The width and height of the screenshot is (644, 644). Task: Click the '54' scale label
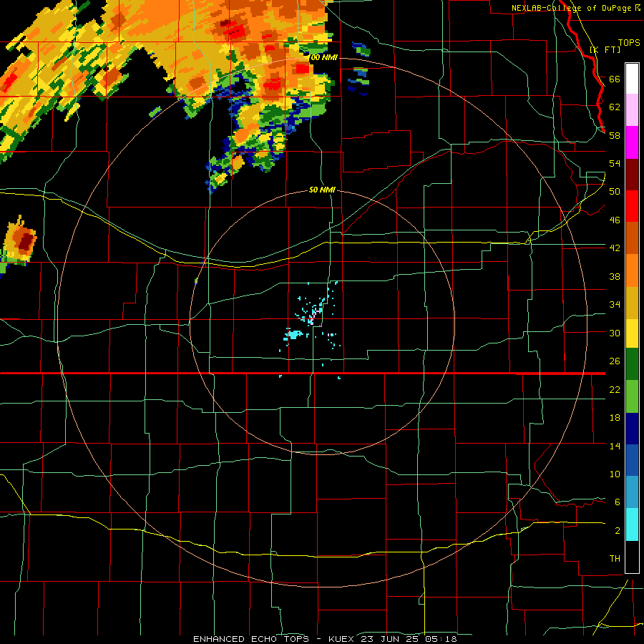click(615, 163)
